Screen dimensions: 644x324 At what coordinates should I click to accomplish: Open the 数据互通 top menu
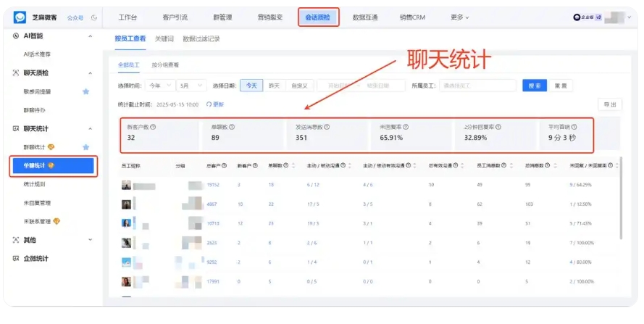coord(365,17)
